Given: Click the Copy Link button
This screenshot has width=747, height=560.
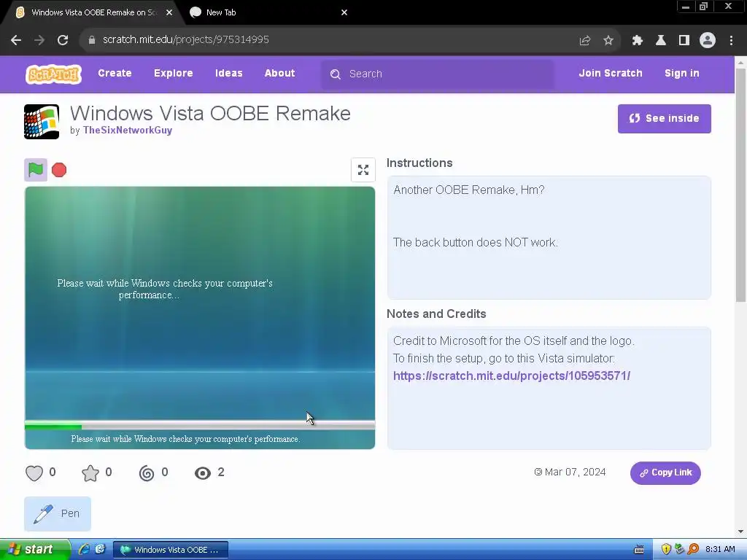Looking at the screenshot, I should pos(665,472).
